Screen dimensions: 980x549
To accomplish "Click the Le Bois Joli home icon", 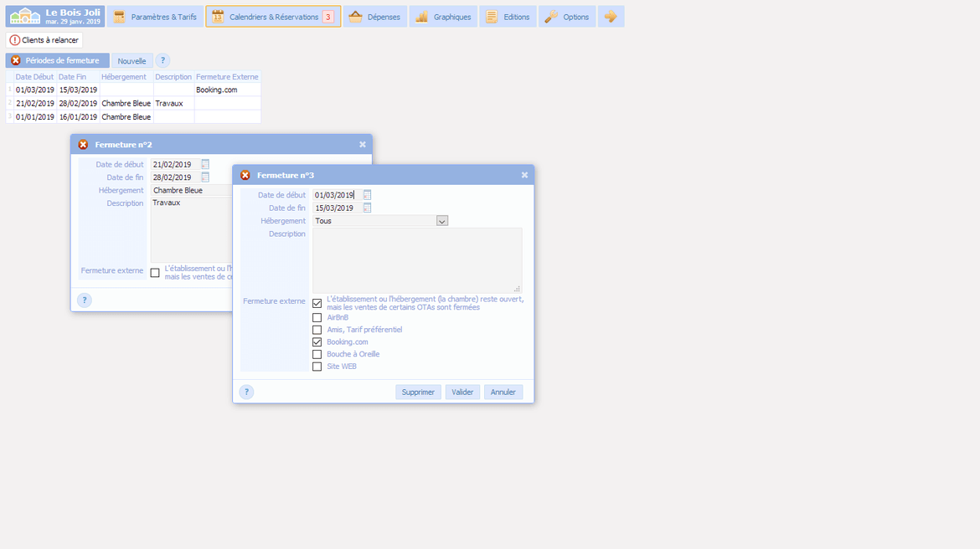I will coord(25,17).
